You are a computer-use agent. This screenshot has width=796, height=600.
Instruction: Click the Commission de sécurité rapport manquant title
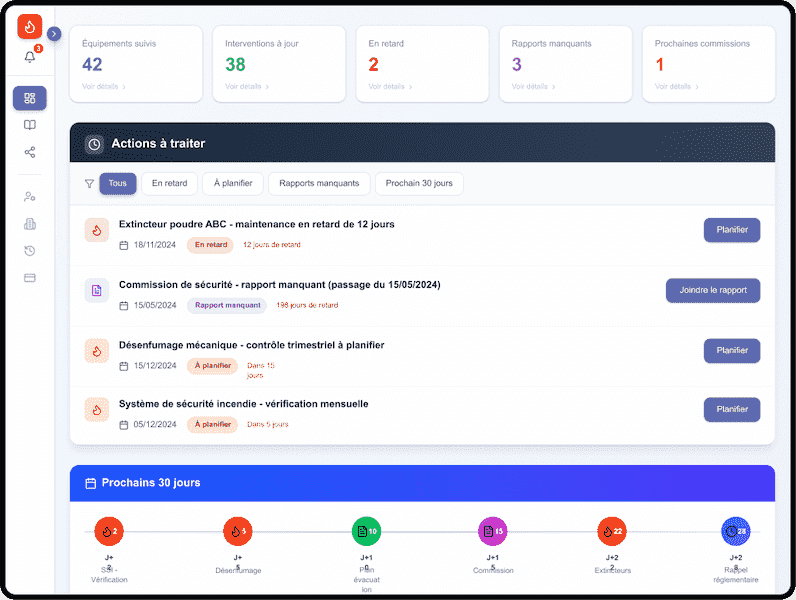280,285
